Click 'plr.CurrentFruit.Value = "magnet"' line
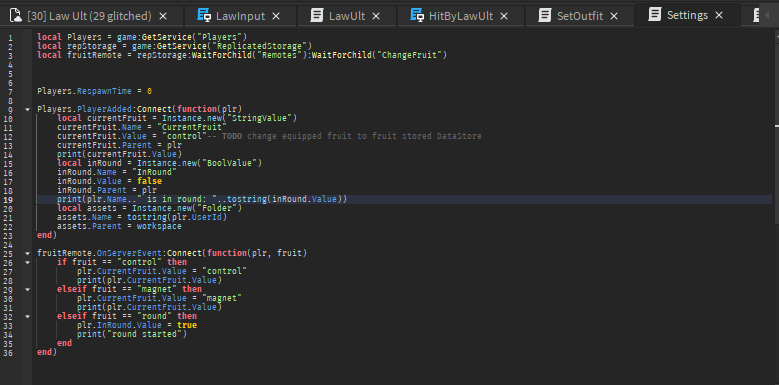This screenshot has width=779, height=385. pos(159,298)
